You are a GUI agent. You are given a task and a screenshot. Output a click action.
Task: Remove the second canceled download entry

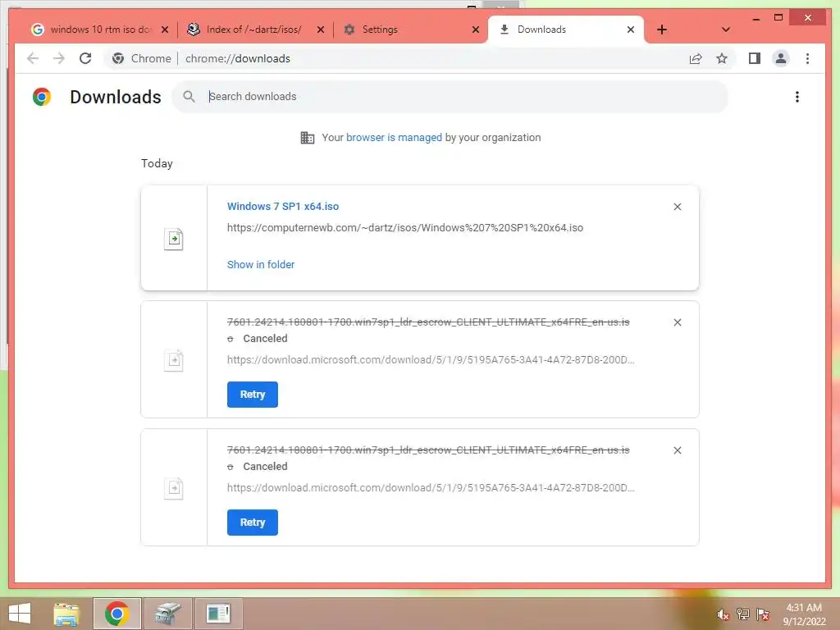coord(677,450)
